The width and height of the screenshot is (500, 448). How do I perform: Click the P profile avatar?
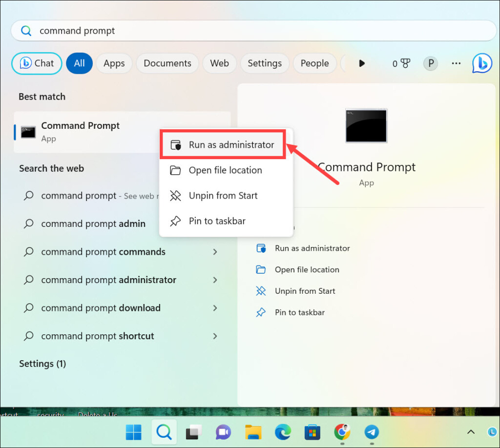coord(430,63)
